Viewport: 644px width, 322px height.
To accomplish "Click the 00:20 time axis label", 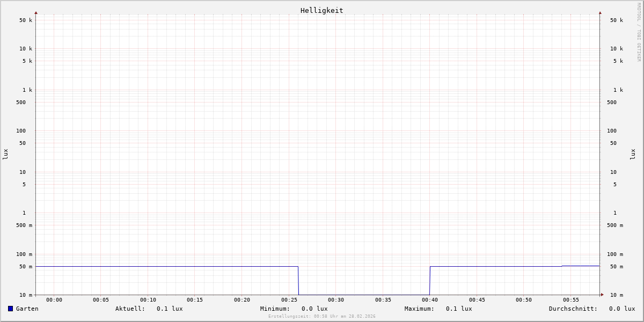I will (x=242, y=300).
